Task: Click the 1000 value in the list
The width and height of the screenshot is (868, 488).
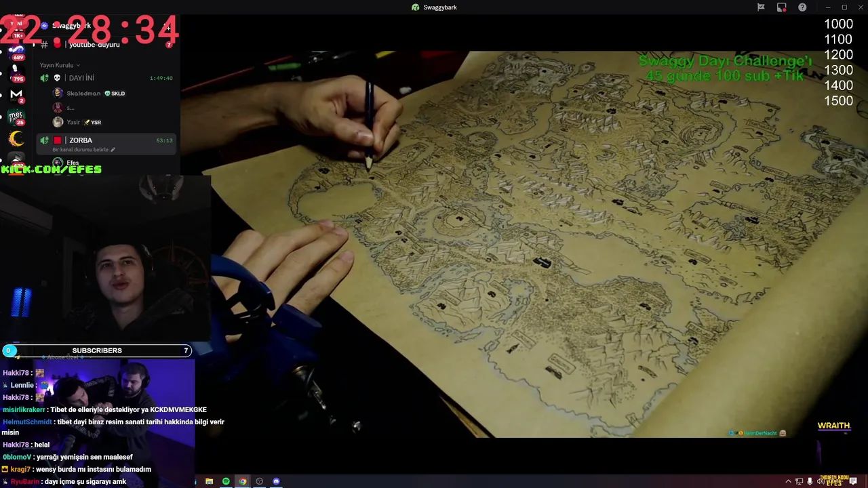Action: (x=838, y=24)
